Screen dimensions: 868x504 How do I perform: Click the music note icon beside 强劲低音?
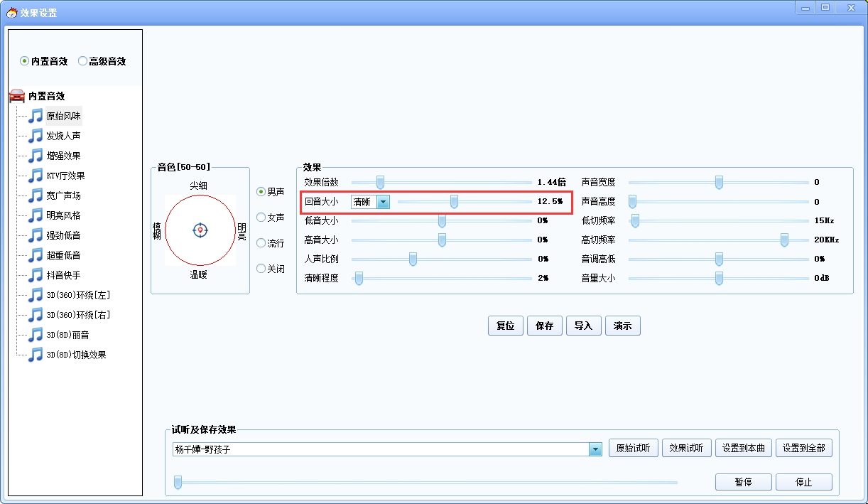[x=36, y=235]
